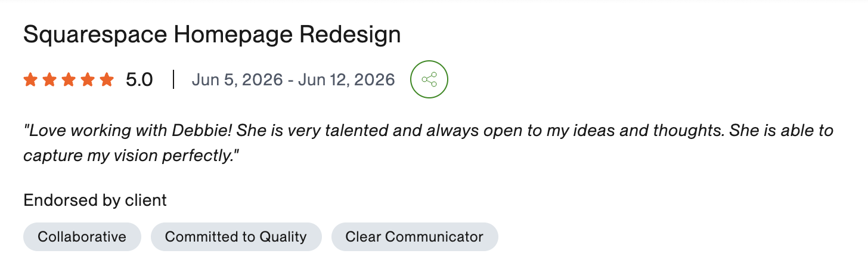Click the word Squarespace in the heading

pyautogui.click(x=95, y=35)
